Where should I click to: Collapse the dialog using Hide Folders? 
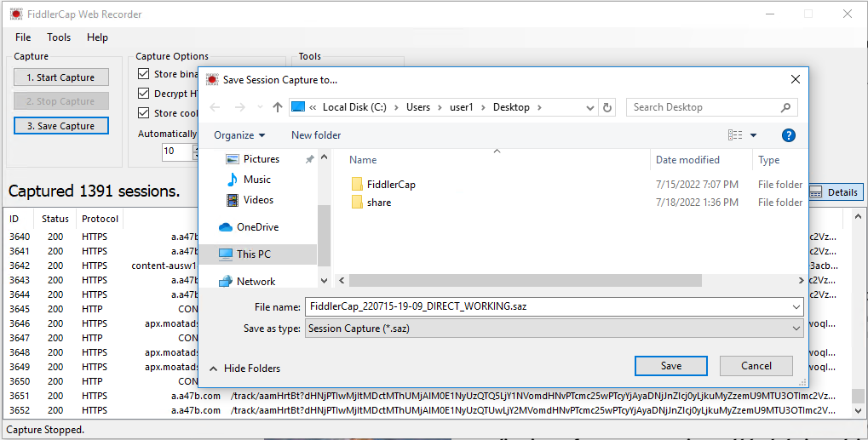(244, 369)
